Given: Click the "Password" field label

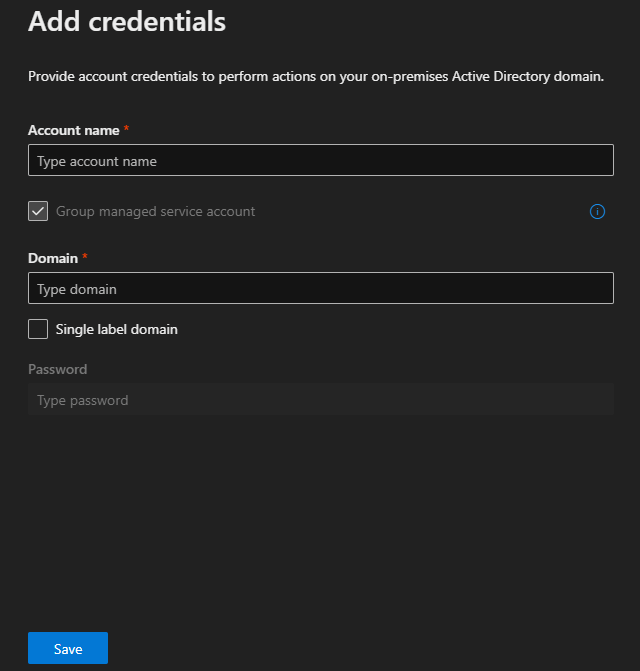Looking at the screenshot, I should (x=57, y=369).
